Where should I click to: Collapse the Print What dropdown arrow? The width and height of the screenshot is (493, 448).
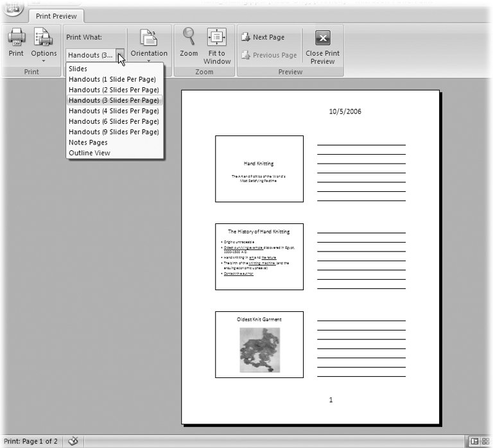coord(121,55)
